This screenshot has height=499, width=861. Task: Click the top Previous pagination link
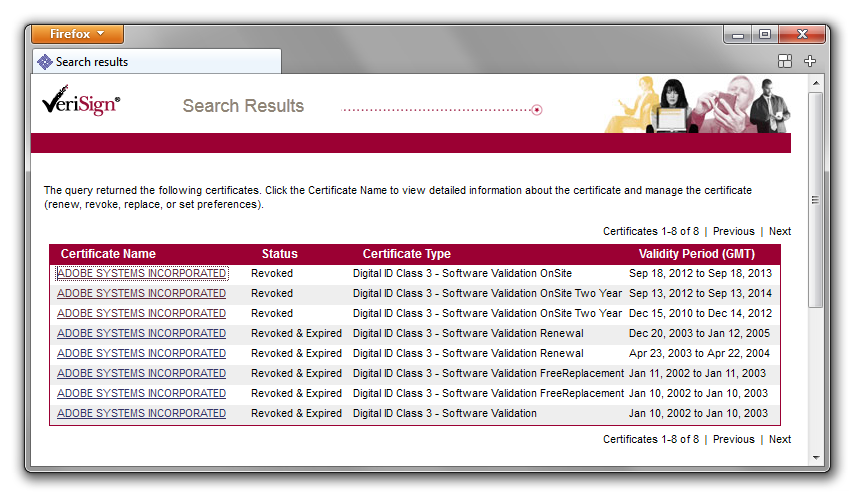tap(734, 232)
